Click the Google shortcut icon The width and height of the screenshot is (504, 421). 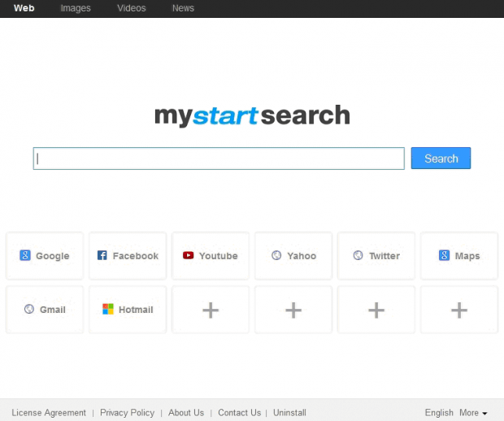(x=25, y=255)
